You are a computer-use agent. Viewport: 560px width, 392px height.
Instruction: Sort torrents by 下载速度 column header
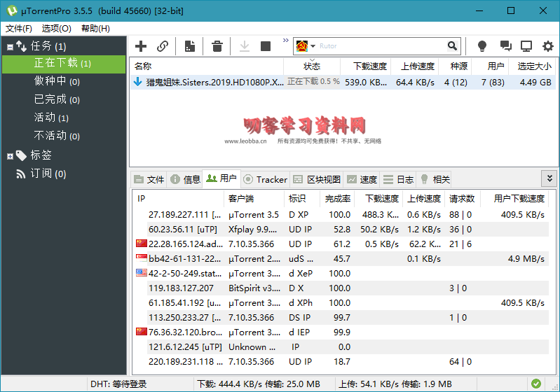point(369,66)
